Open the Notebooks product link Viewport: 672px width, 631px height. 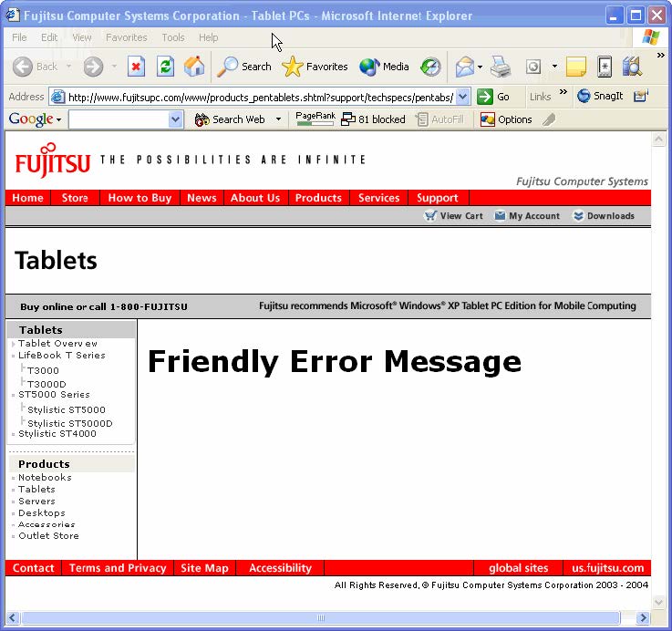[45, 478]
